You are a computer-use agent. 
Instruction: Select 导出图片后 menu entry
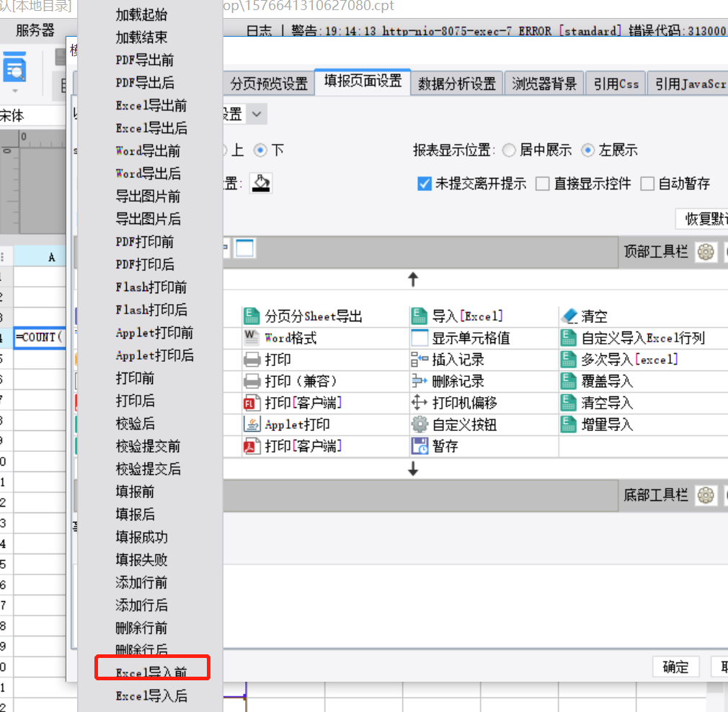tap(148, 219)
